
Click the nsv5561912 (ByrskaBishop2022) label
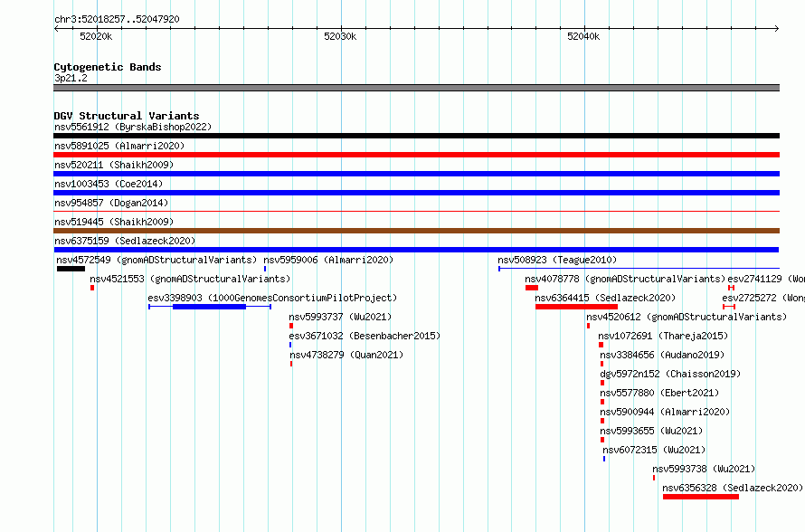click(133, 127)
